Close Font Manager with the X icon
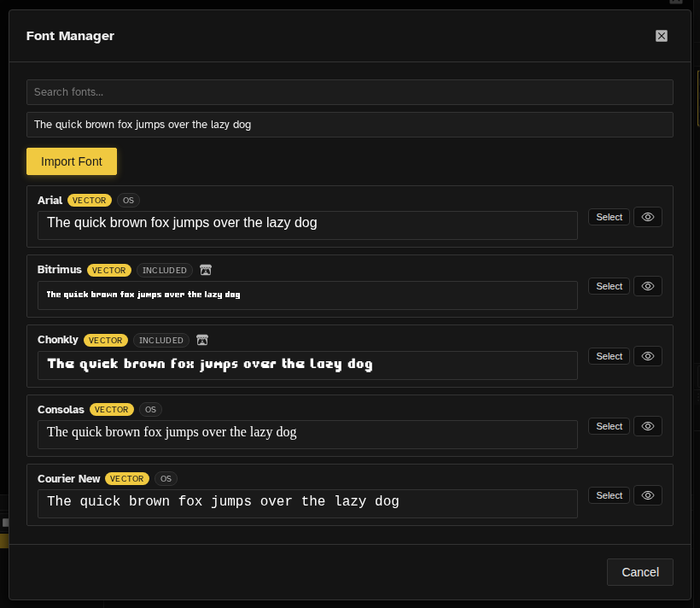Screen dimensions: 700x608 pyautogui.click(x=662, y=36)
